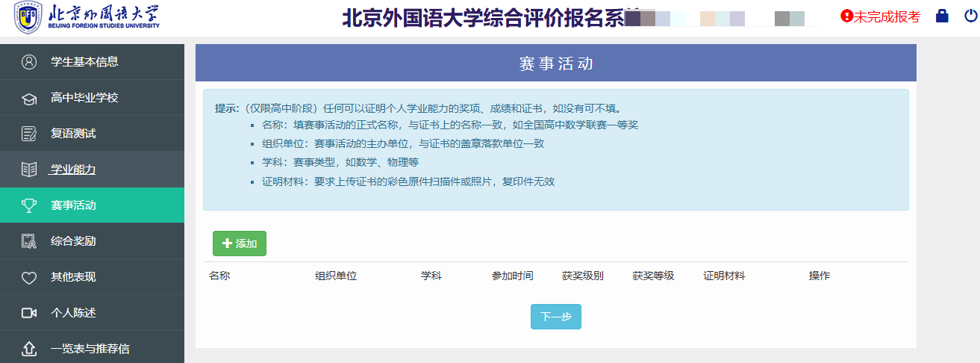980x363 pixels.
Task: Click the 未完成报考 status warning
Action: pos(881,16)
